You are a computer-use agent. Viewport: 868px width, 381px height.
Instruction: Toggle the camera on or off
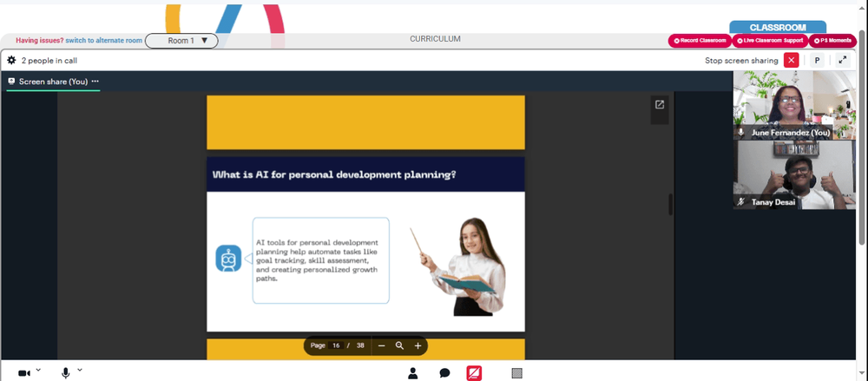[x=24, y=373]
